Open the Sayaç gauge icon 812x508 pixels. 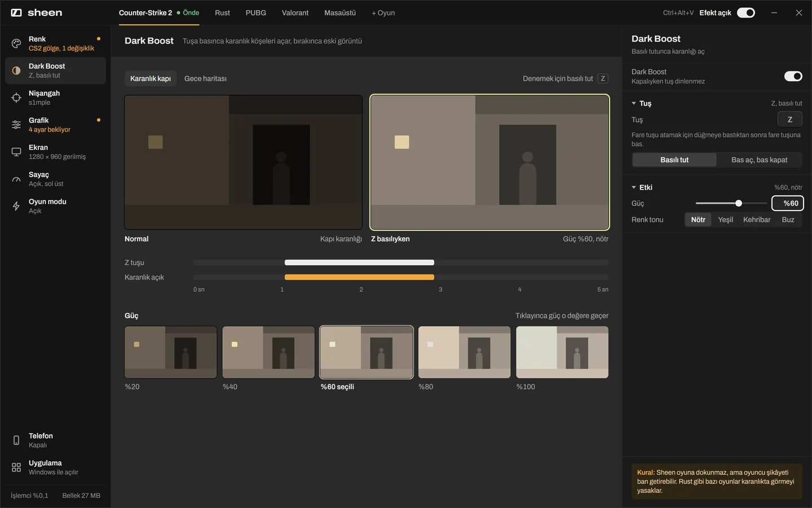16,179
